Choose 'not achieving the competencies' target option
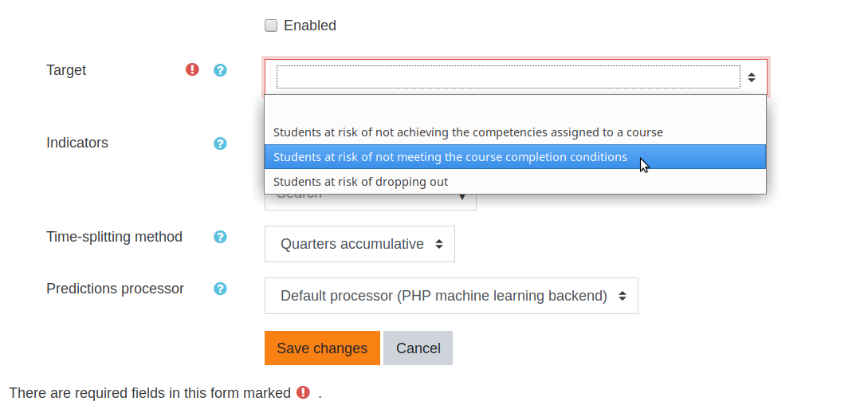Viewport: 868px width, 413px height. [516, 132]
